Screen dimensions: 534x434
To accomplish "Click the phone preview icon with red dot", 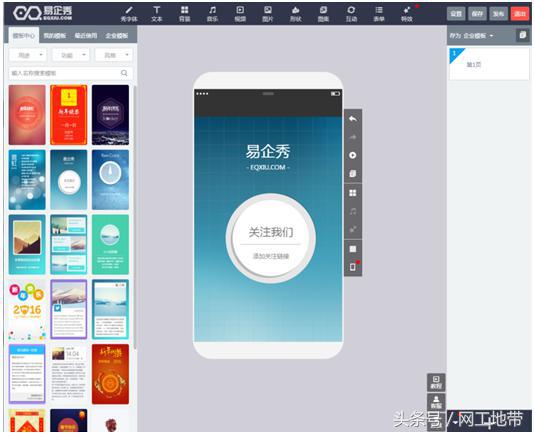I will pyautogui.click(x=353, y=266).
